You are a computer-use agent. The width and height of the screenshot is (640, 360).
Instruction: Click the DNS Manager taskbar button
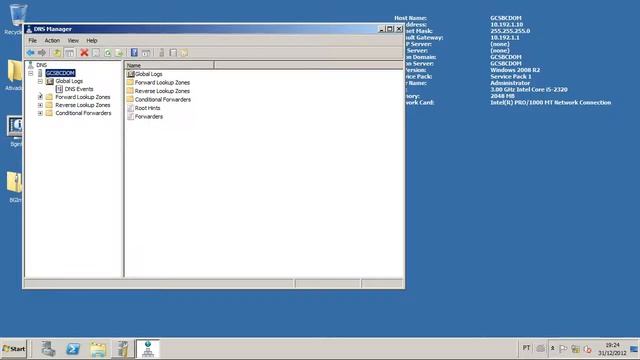pos(148,349)
